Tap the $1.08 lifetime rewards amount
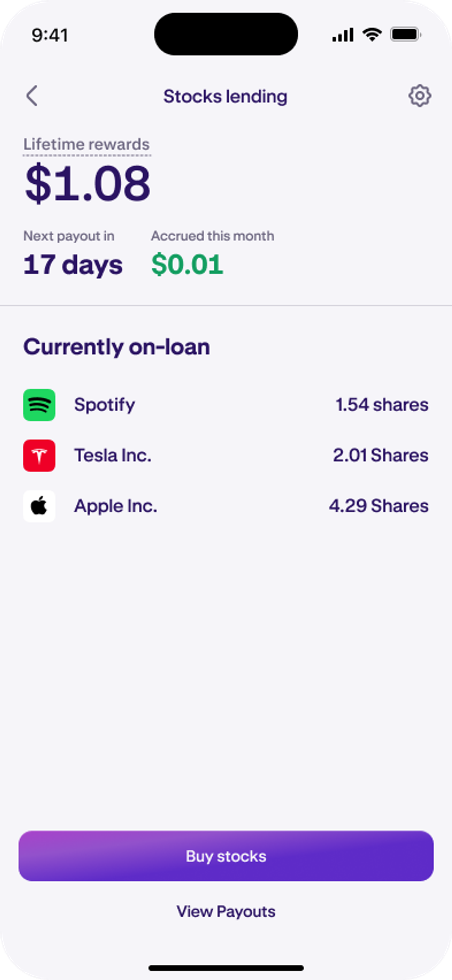This screenshot has height=980, width=452. pos(87,183)
